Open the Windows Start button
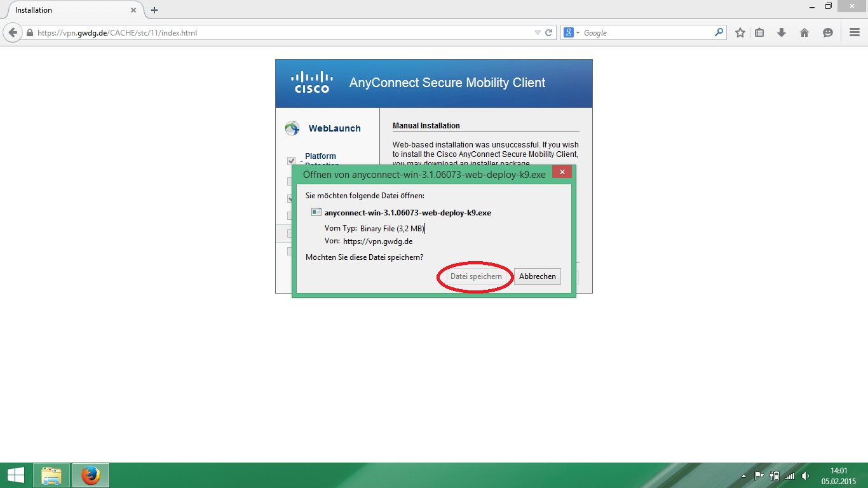 click(16, 475)
